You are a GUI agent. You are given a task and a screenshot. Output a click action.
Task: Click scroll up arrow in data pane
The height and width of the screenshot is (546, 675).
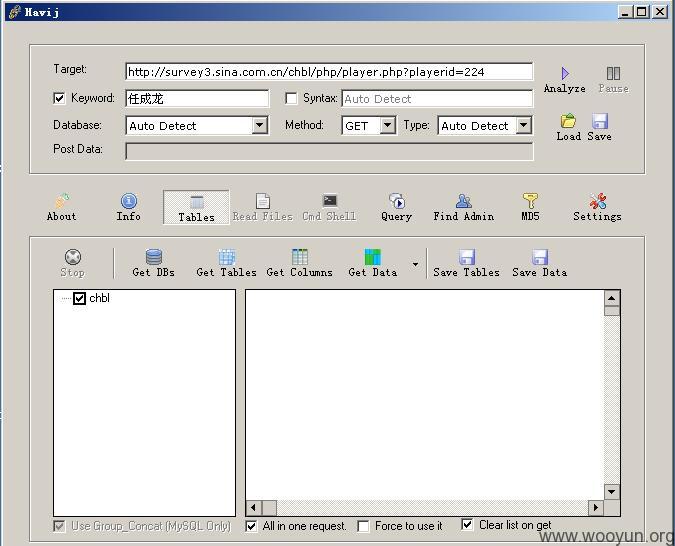click(x=612, y=298)
